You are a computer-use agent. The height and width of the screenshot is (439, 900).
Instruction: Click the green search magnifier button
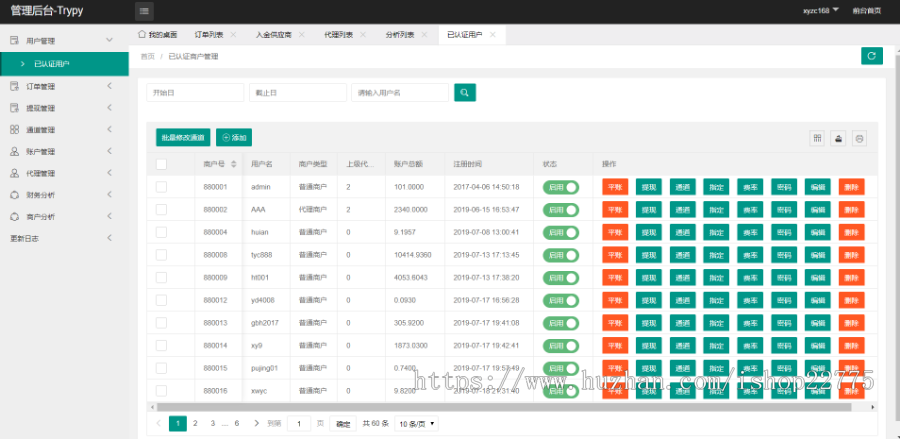point(465,92)
